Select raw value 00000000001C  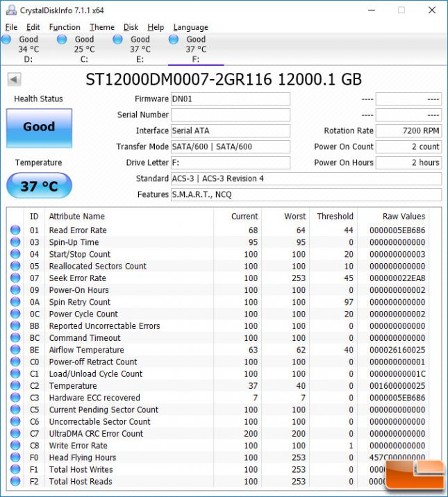[397, 373]
